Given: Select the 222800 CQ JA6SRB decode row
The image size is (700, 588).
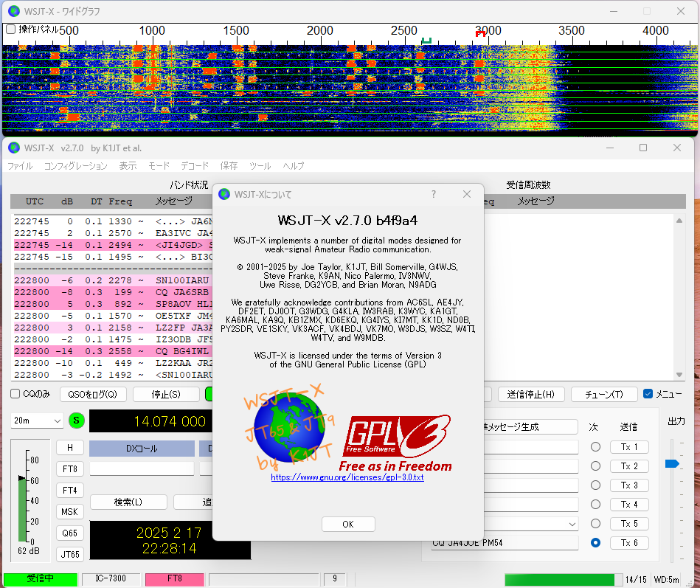Looking at the screenshot, I should (x=113, y=292).
